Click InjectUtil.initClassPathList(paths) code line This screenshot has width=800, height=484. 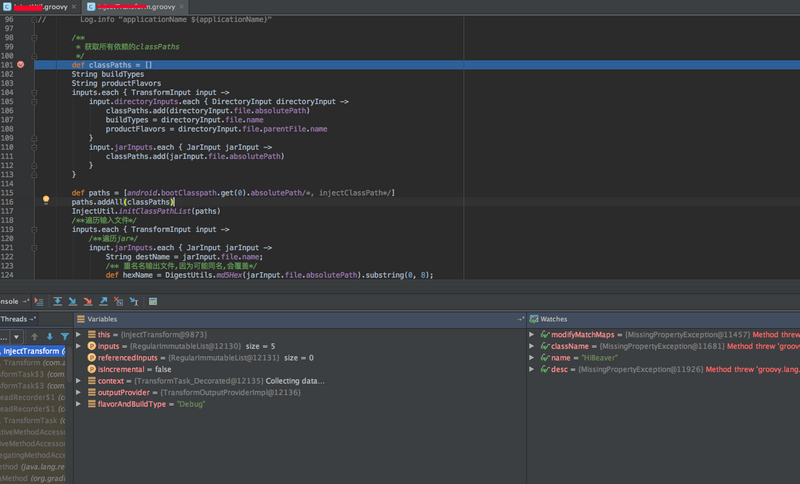146,211
